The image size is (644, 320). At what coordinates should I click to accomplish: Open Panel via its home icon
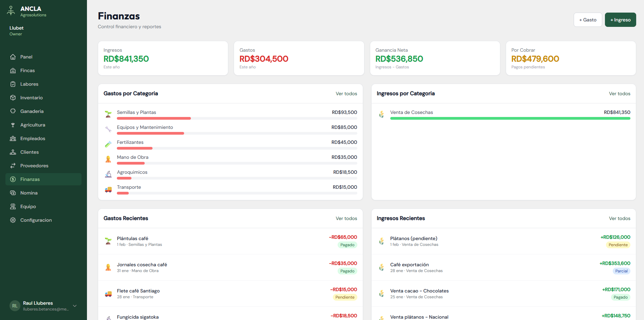click(13, 57)
